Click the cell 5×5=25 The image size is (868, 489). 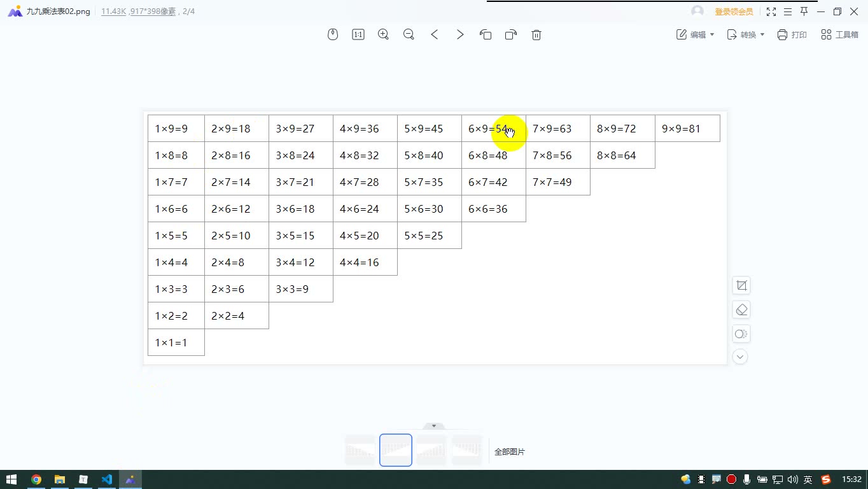pos(430,236)
